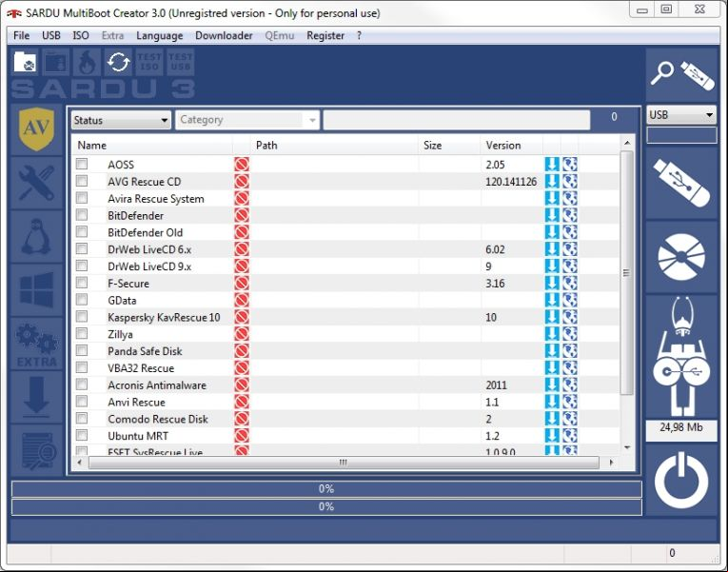Viewport: 728px width, 572px height.
Task: Check the AOSS checkbox
Action: coord(82,164)
